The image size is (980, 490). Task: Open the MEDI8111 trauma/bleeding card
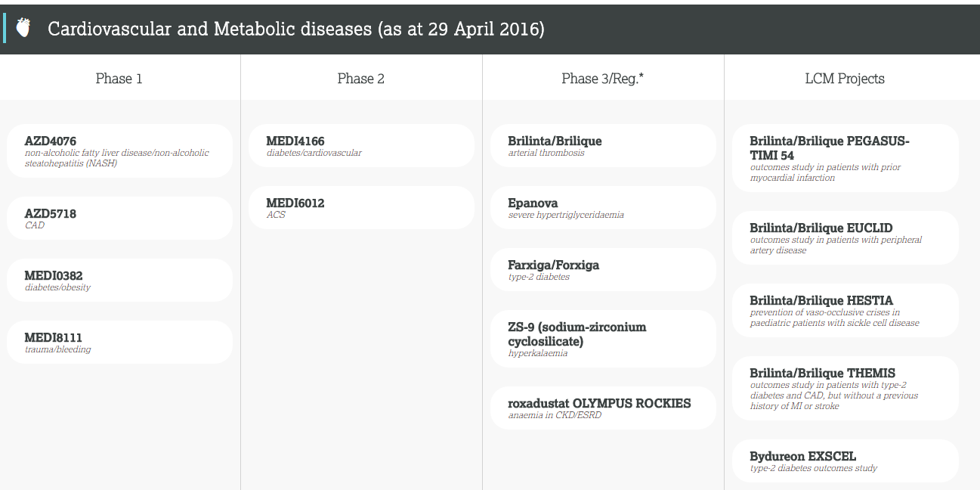[x=120, y=342]
